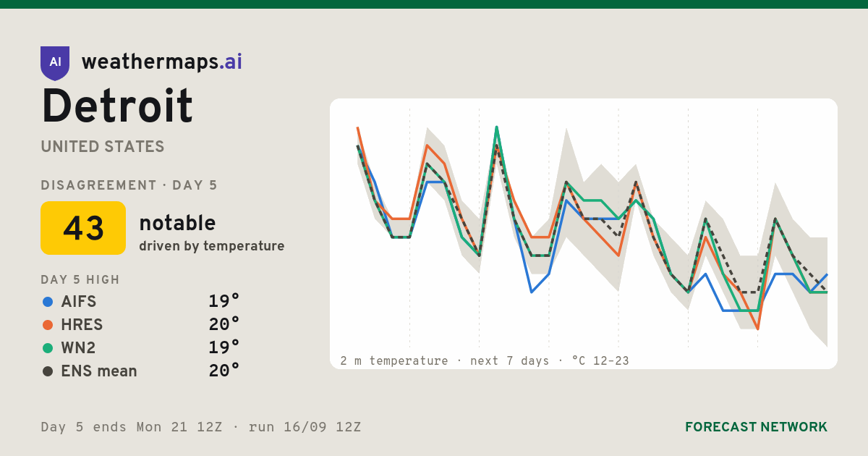Click the HRES 20° high value
This screenshot has height=456, width=868.
pos(224,324)
